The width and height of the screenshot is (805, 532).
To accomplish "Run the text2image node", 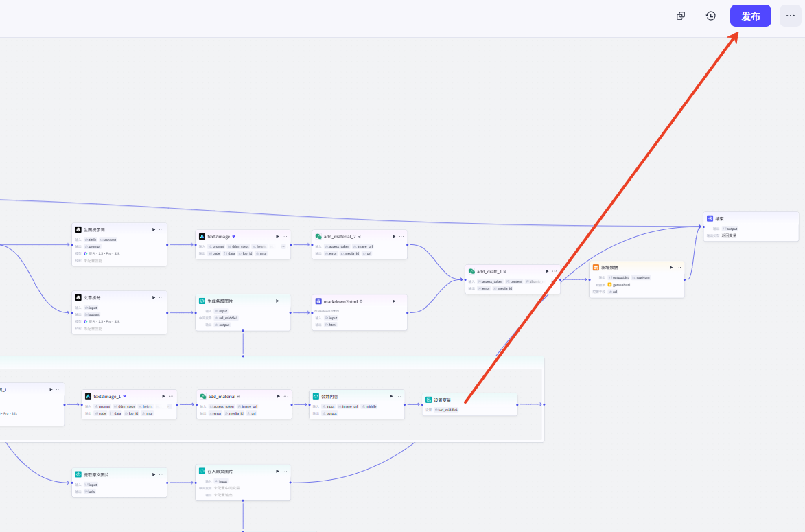I will tap(277, 237).
